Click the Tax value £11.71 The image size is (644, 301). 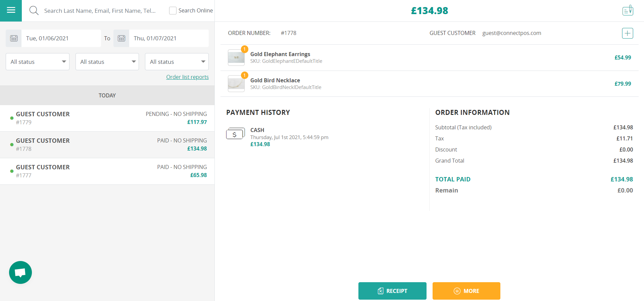(625, 138)
